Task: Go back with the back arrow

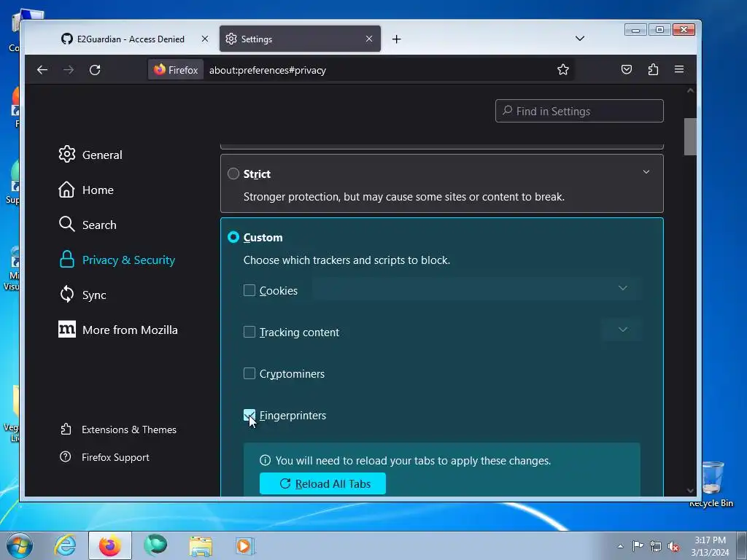Action: (x=42, y=70)
